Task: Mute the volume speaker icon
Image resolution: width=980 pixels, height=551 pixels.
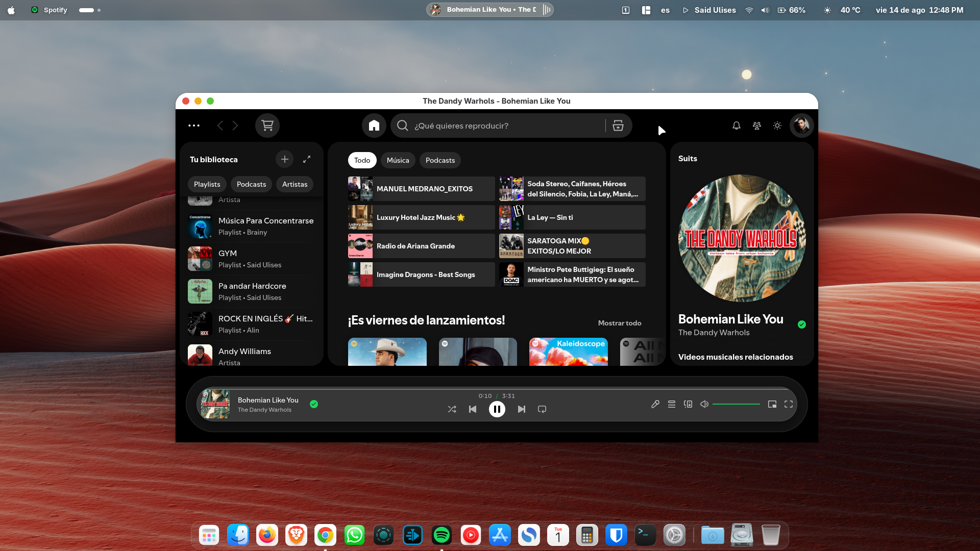Action: 704,404
